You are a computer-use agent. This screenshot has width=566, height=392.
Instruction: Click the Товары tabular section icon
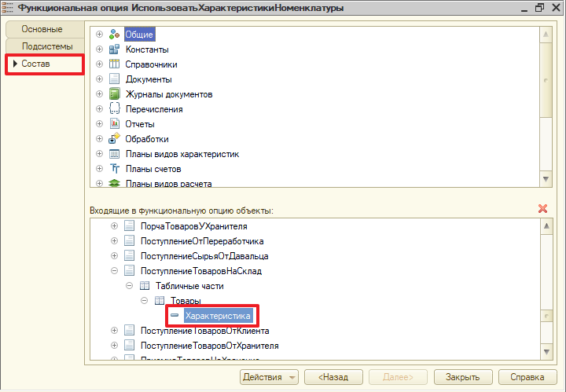click(x=159, y=300)
